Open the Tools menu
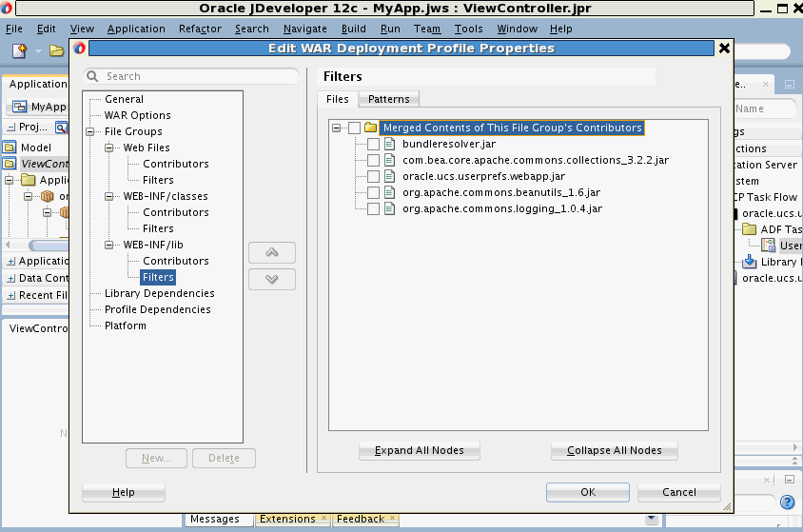The height and width of the screenshot is (532, 803). pyautogui.click(x=469, y=29)
